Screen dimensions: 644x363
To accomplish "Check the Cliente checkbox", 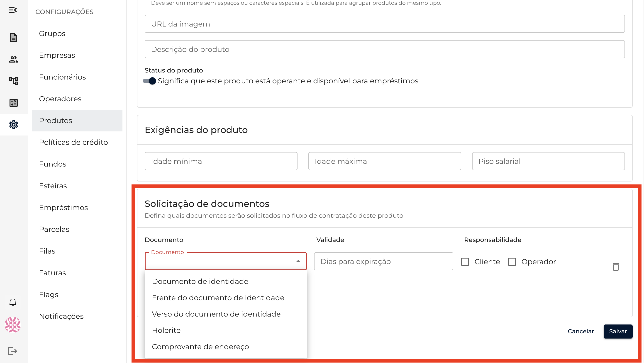I will (x=465, y=261).
